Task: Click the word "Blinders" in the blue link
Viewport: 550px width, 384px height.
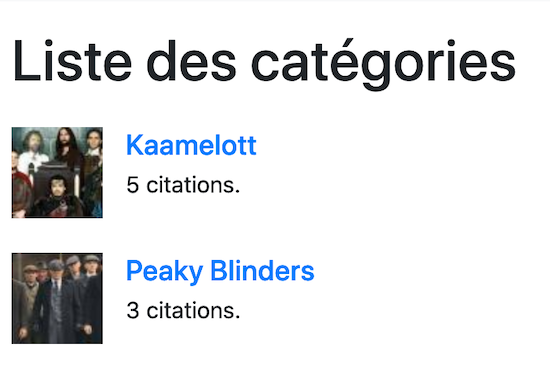Action: click(262, 270)
